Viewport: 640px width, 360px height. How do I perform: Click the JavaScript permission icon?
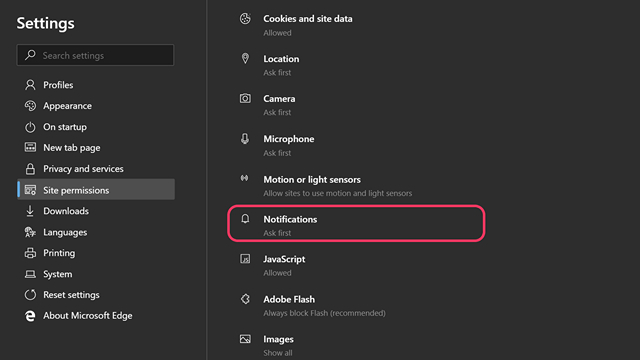(x=245, y=259)
